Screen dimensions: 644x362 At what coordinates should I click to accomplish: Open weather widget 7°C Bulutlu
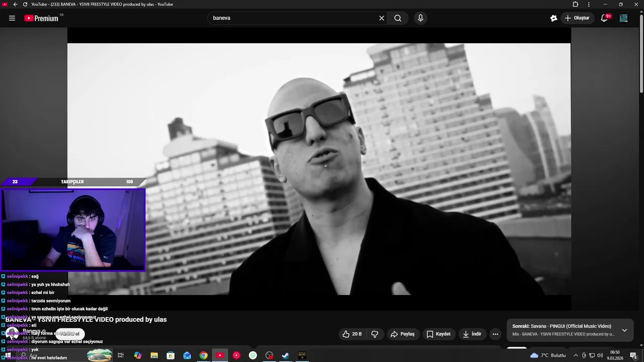[x=548, y=355]
